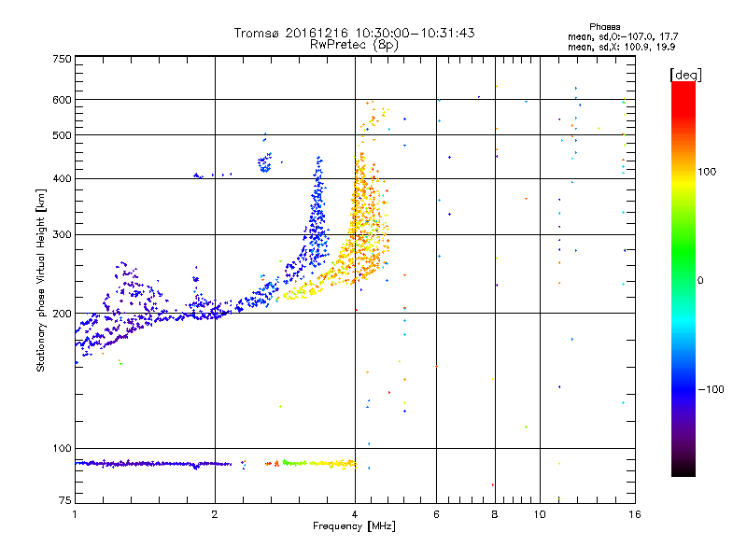Click the y-axis label '200'
The width and height of the screenshot is (747, 560).
click(62, 314)
